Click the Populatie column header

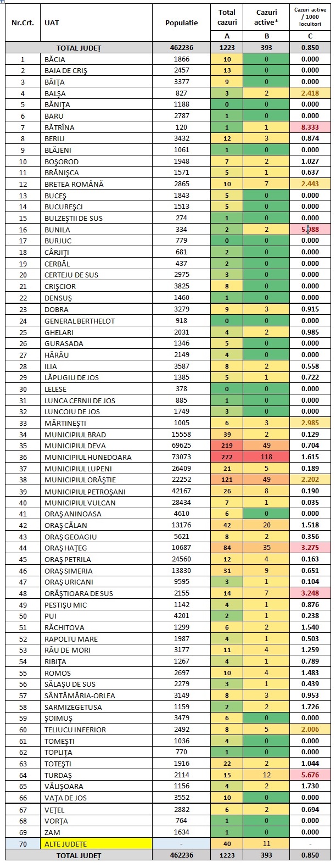[x=181, y=23]
